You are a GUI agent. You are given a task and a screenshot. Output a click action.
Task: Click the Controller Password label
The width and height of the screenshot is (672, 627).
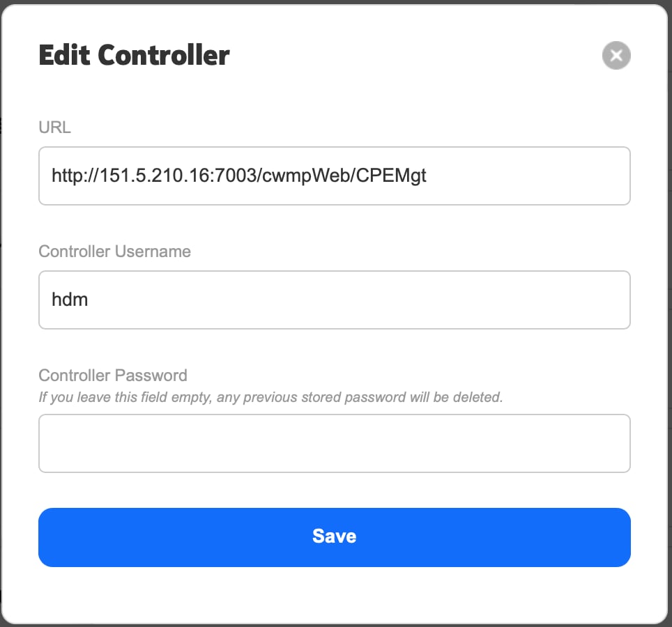coord(113,376)
